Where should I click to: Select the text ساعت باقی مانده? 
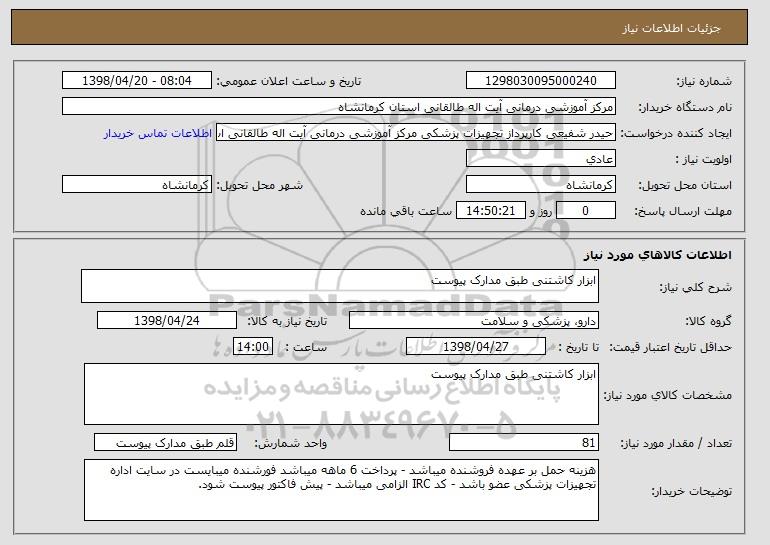pos(406,212)
